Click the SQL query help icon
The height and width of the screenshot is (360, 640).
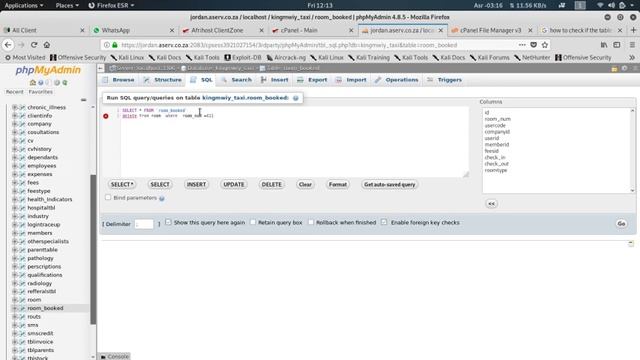point(296,98)
